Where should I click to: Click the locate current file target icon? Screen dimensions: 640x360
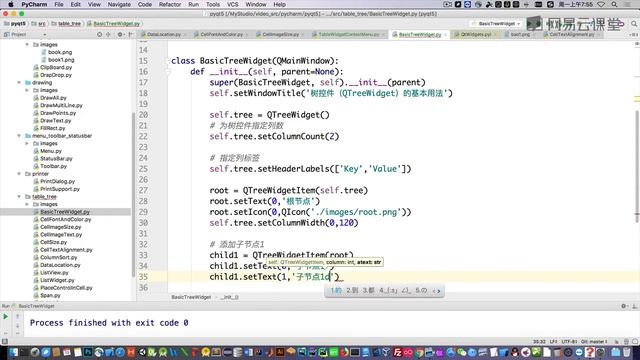(100, 35)
